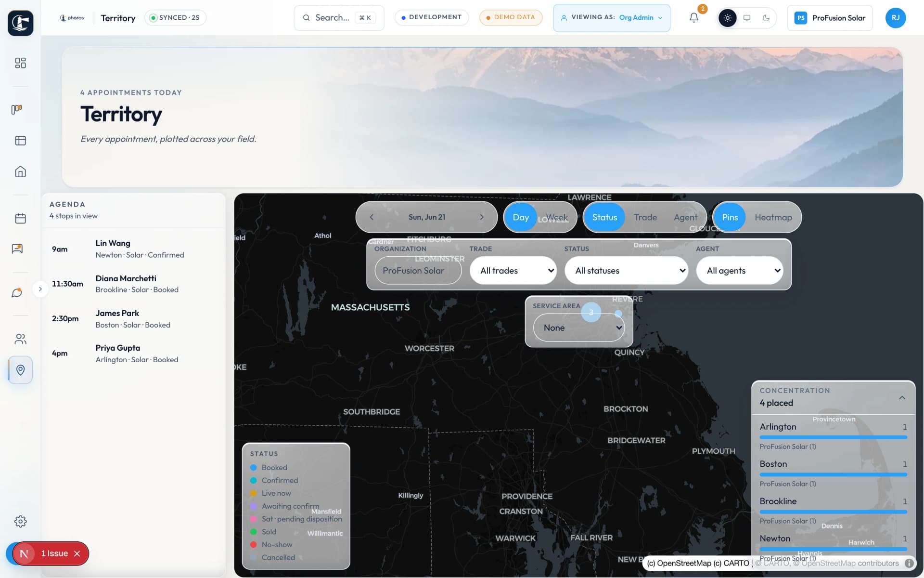Click the Newton row in Concentration
The height and width of the screenshot is (578, 924).
[833, 547]
